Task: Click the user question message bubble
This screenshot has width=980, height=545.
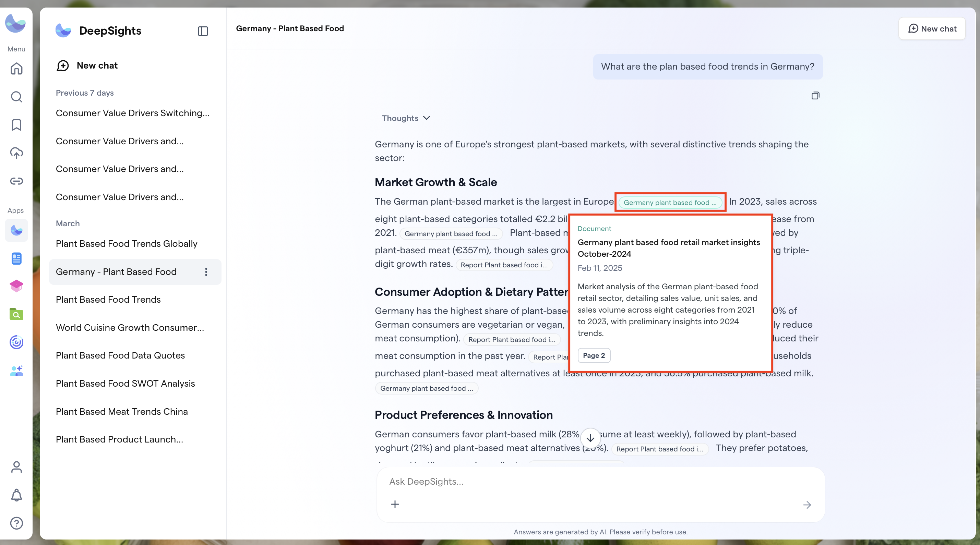Action: pyautogui.click(x=708, y=67)
